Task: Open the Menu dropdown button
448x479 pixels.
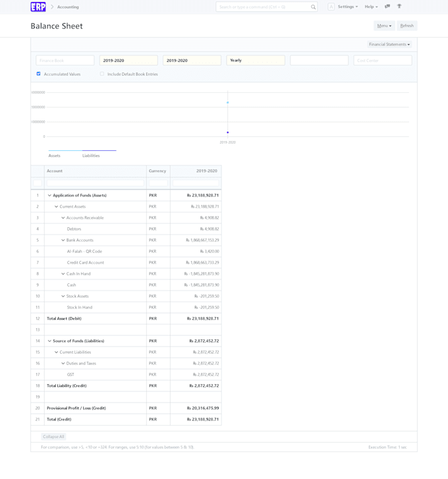Action: (x=384, y=26)
